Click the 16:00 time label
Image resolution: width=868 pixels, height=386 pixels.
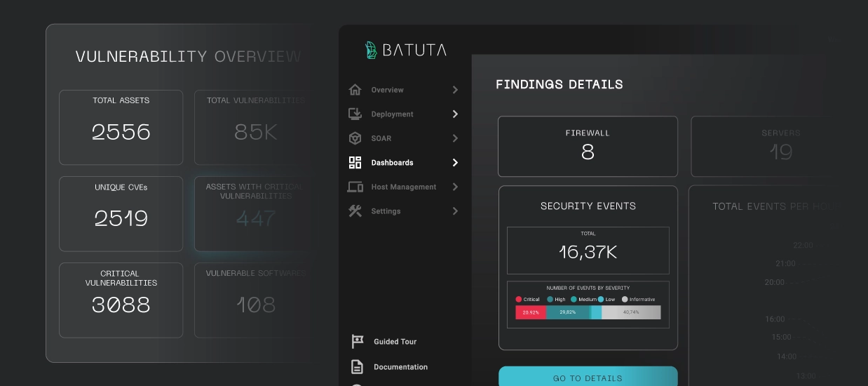tap(775, 319)
